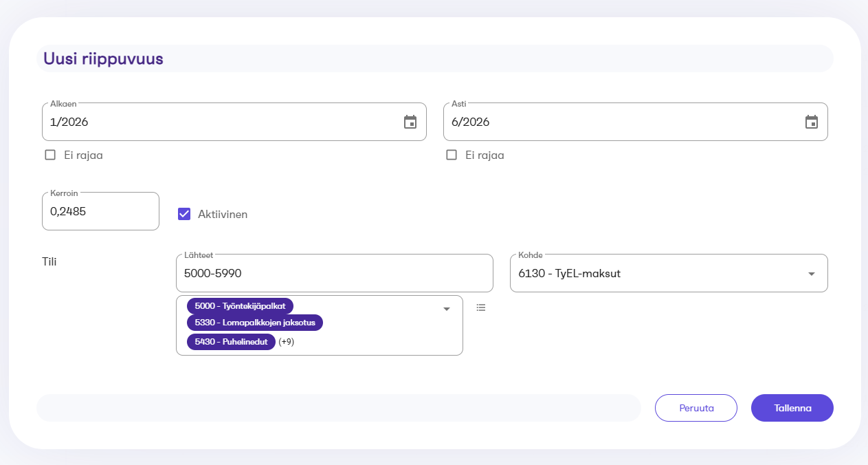Image resolution: width=868 pixels, height=465 pixels.
Task: Click the list icon beside the account chips
Action: (481, 307)
